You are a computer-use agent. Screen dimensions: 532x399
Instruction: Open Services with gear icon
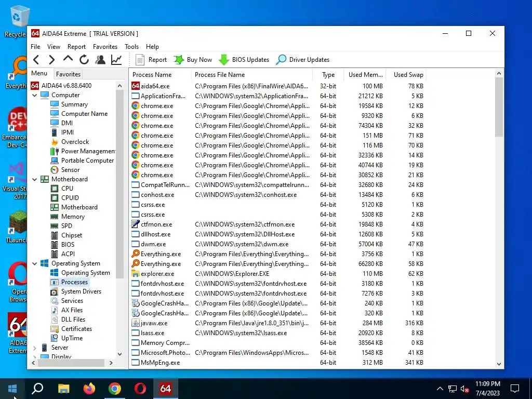67,301
